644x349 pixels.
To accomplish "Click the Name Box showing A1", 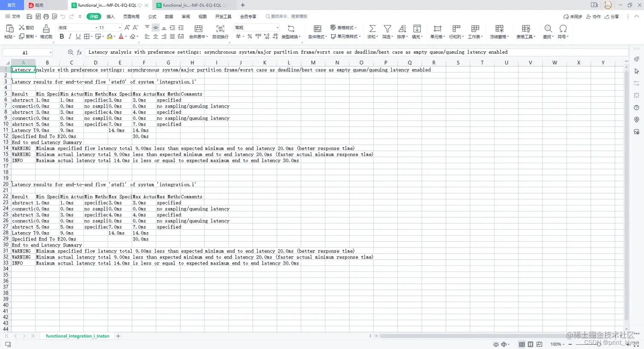I will tap(28, 52).
